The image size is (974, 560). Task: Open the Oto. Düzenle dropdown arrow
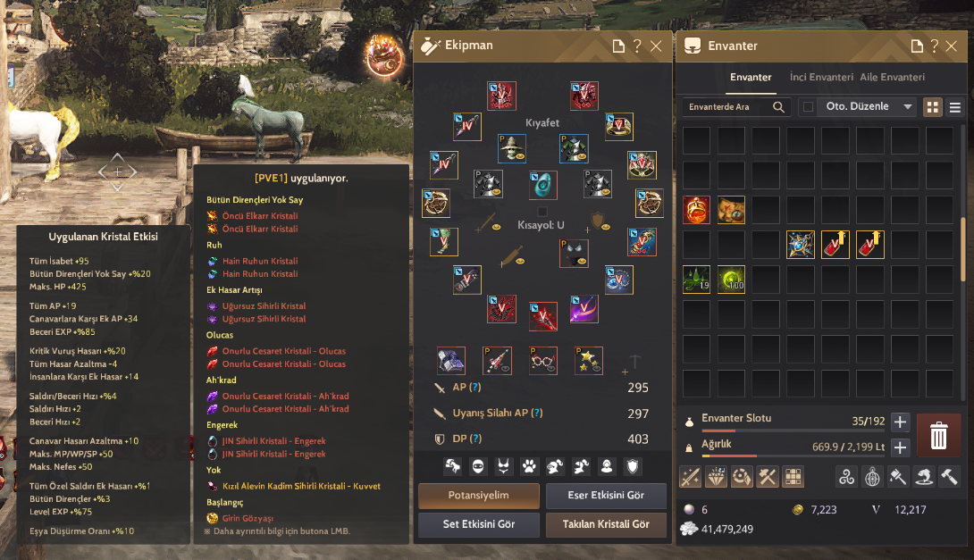click(x=908, y=107)
